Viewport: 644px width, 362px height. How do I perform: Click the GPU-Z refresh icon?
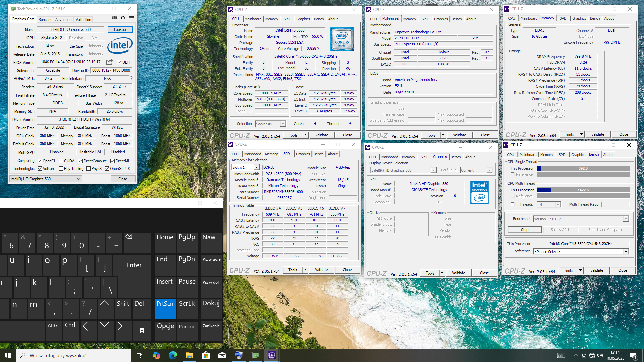[123, 18]
